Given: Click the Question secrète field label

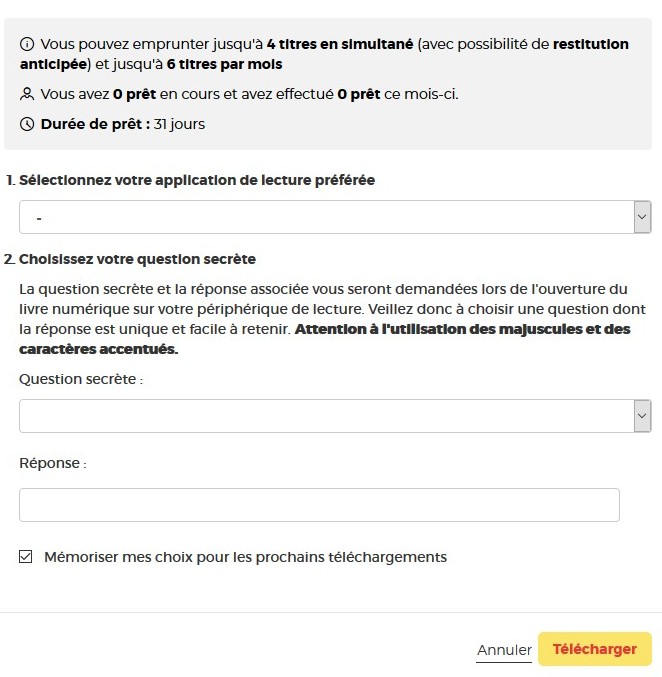Looking at the screenshot, I should pyautogui.click(x=80, y=380).
